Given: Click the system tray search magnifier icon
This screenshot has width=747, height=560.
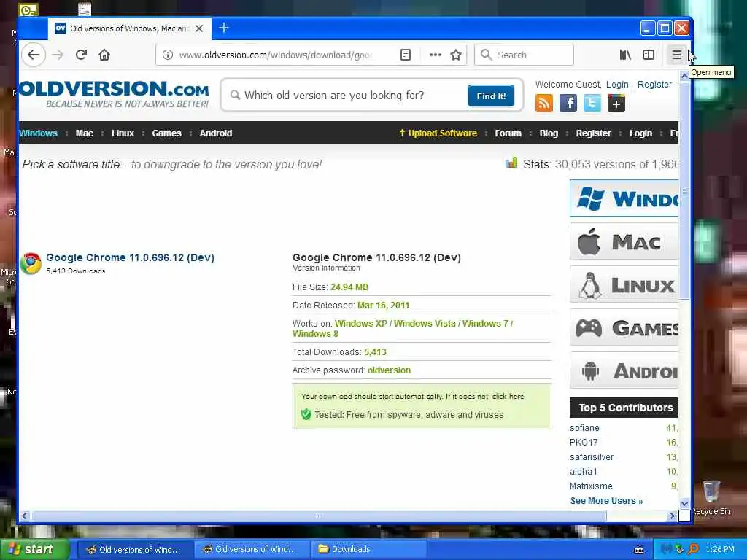Looking at the screenshot, I should point(693,550).
